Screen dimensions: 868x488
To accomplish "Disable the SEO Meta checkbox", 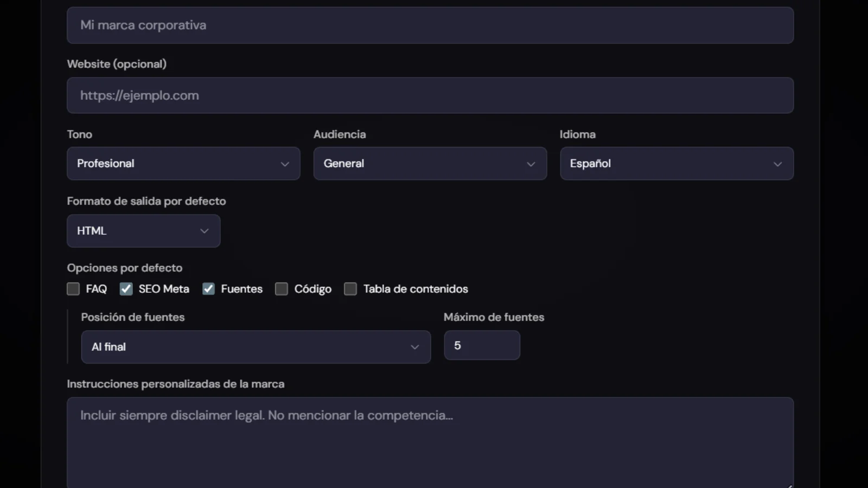I will click(x=126, y=289).
